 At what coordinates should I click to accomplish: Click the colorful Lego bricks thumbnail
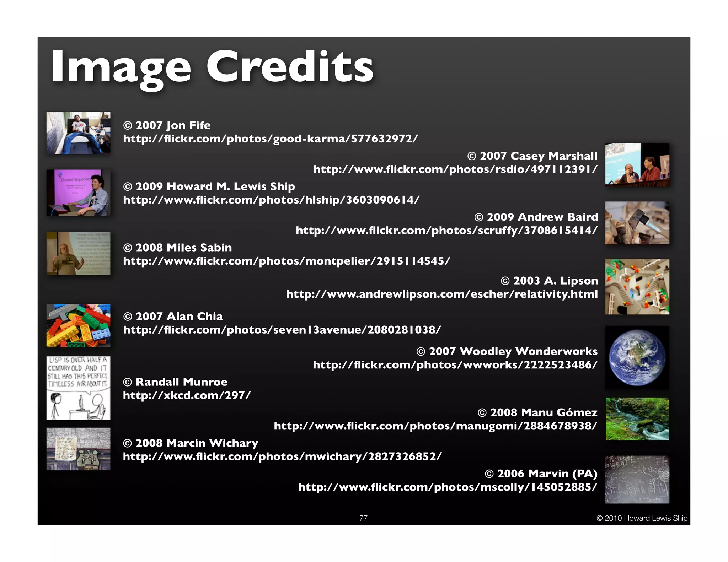78,325
